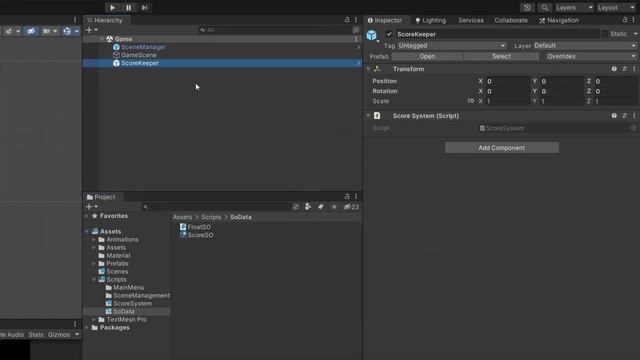Toggle the ScoreKeeper active checkbox
The height and width of the screenshot is (360, 640).
[389, 34]
